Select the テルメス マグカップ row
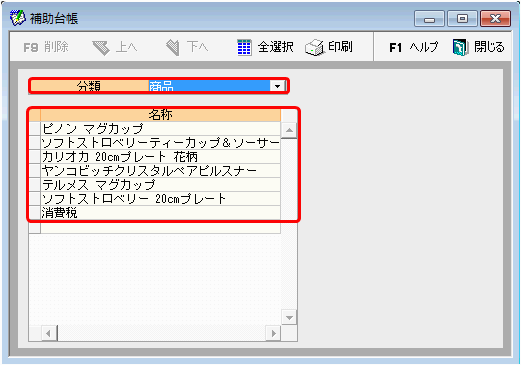Image resolution: width=521 pixels, height=365 pixels. (x=161, y=185)
